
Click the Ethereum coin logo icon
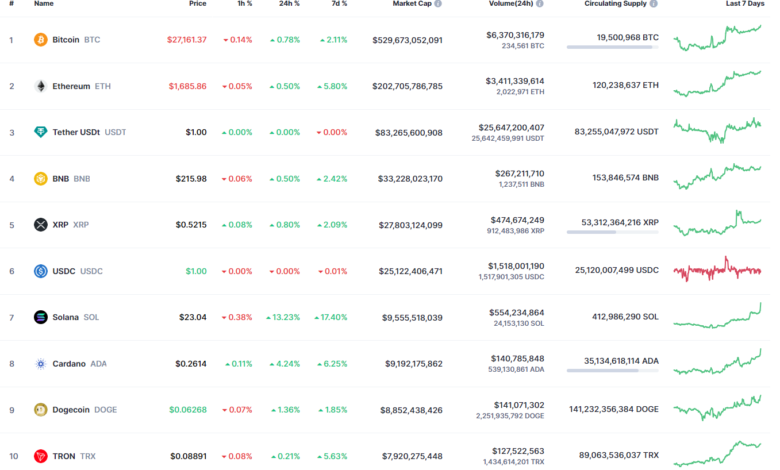pos(41,86)
